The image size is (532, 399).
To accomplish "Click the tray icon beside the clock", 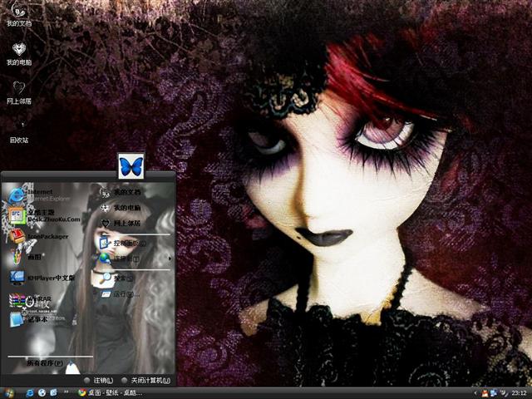I will [x=505, y=393].
